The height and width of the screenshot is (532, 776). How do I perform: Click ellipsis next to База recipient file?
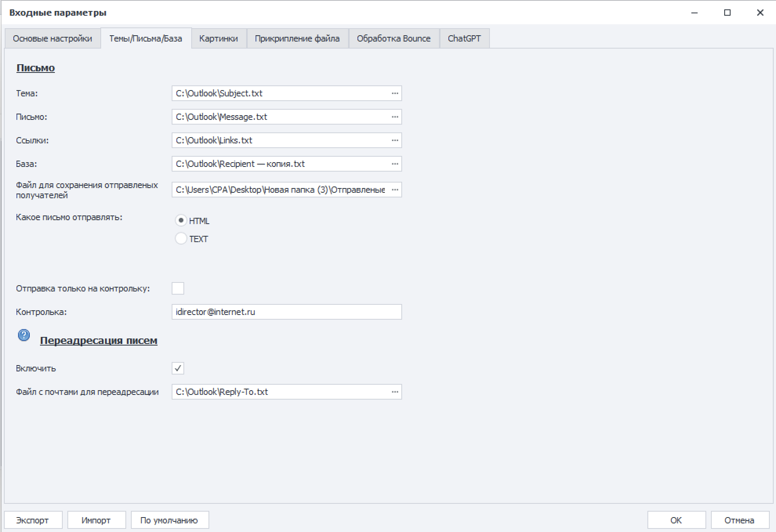tap(395, 164)
